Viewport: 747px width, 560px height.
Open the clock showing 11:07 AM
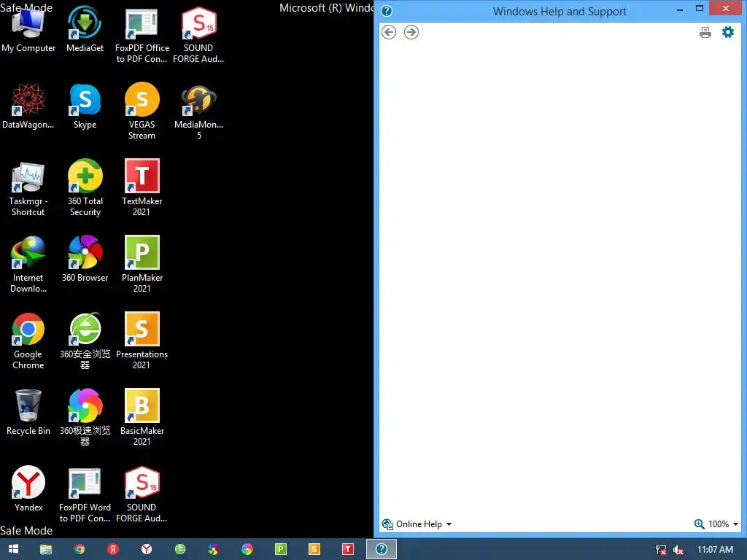(715, 550)
